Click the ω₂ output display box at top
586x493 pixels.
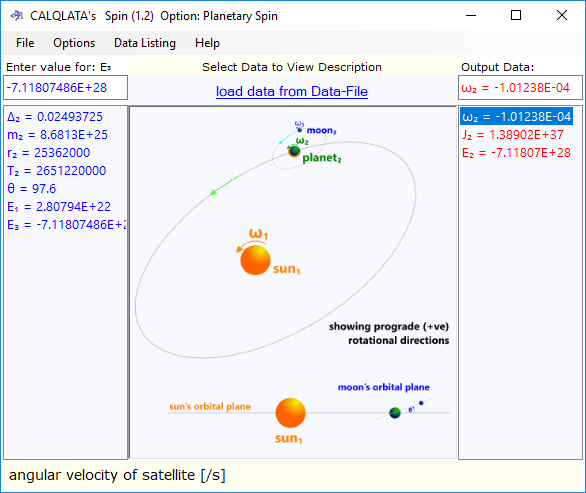[x=520, y=88]
